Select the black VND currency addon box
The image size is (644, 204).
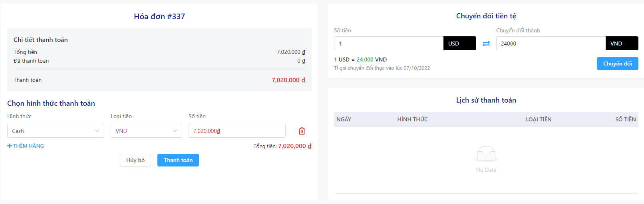point(622,44)
